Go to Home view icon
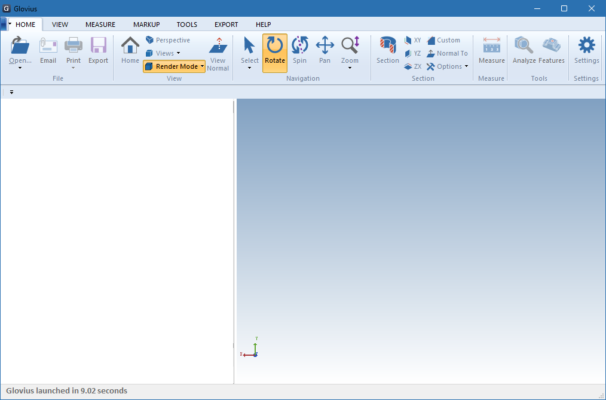Screen dimensions: 606x400 (x=130, y=45)
